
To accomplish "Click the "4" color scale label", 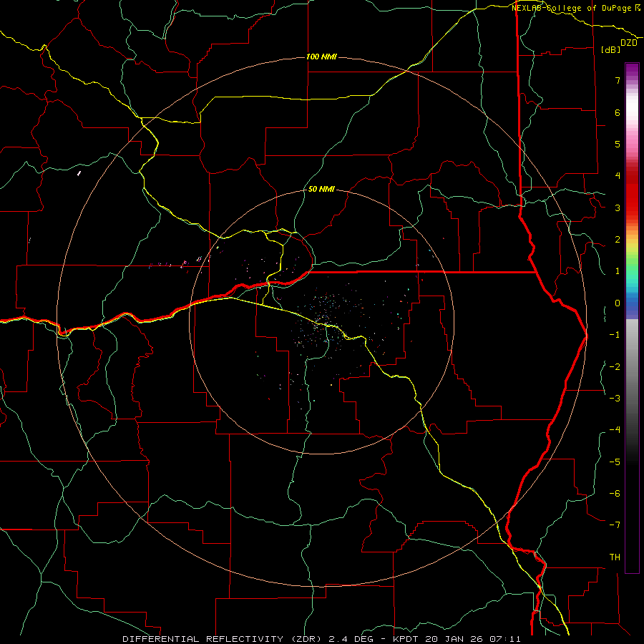I will 618,176.
